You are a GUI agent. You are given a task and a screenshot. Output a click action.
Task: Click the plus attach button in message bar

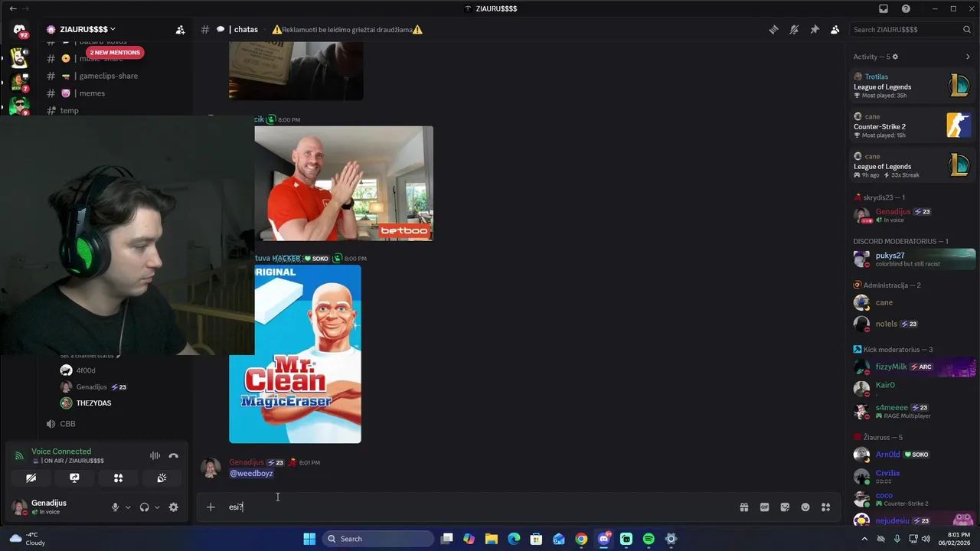(211, 507)
